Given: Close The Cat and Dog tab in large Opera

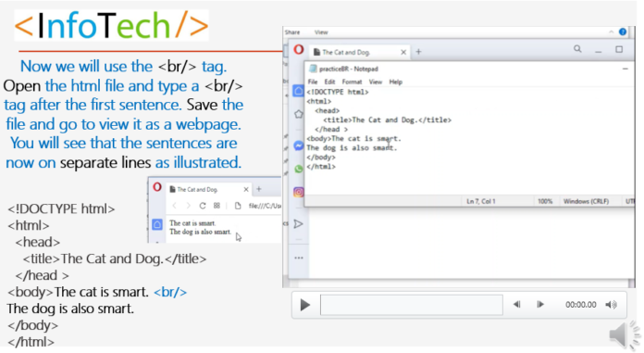Looking at the screenshot, I should [x=403, y=52].
